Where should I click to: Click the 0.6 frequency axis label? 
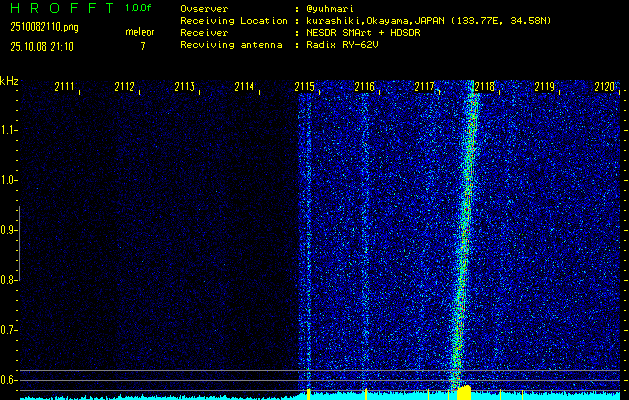tap(9, 380)
